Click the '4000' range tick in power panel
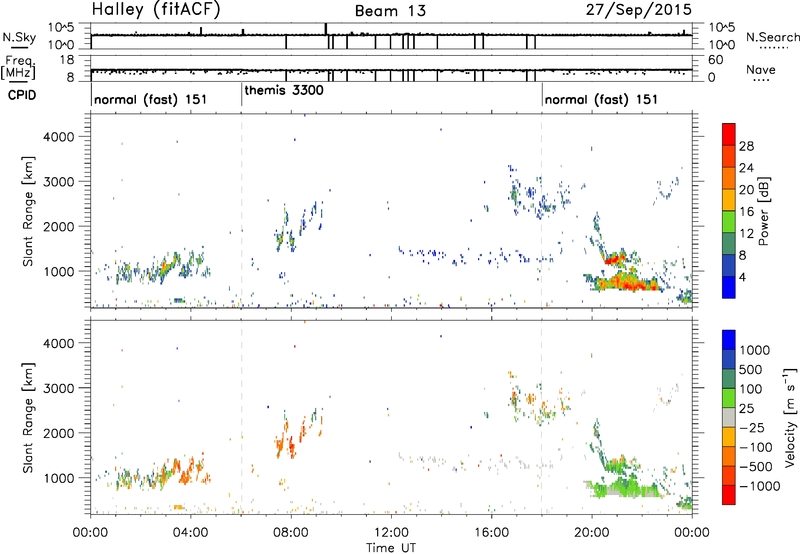 point(58,137)
